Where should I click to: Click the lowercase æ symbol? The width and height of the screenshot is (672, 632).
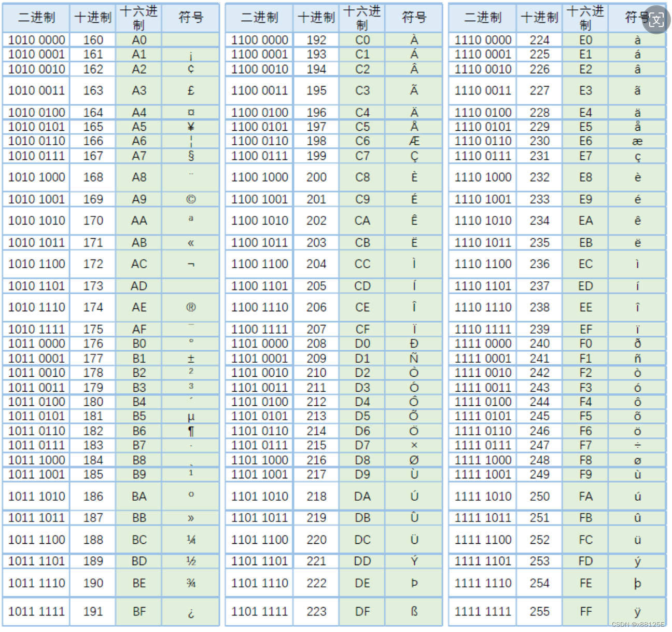637,141
